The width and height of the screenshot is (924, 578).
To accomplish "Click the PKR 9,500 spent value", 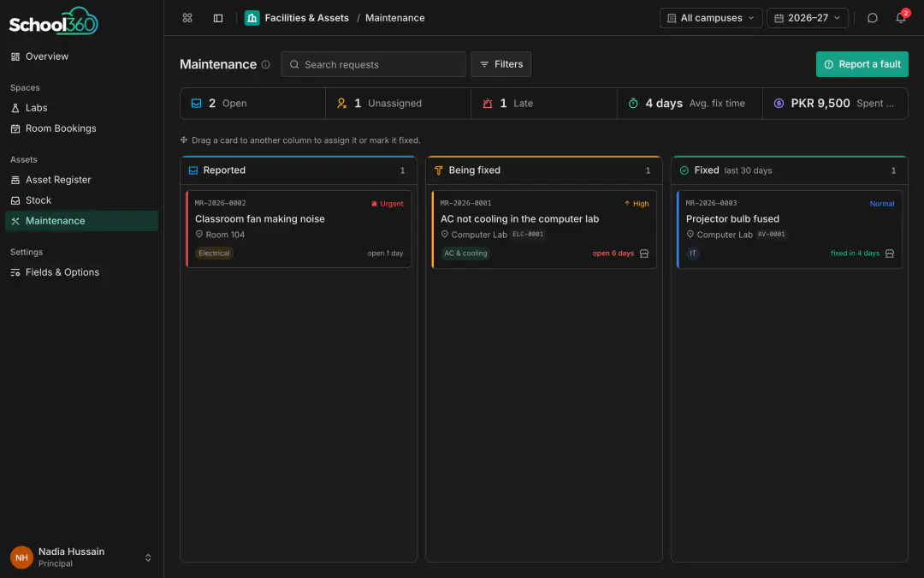I will tap(820, 104).
